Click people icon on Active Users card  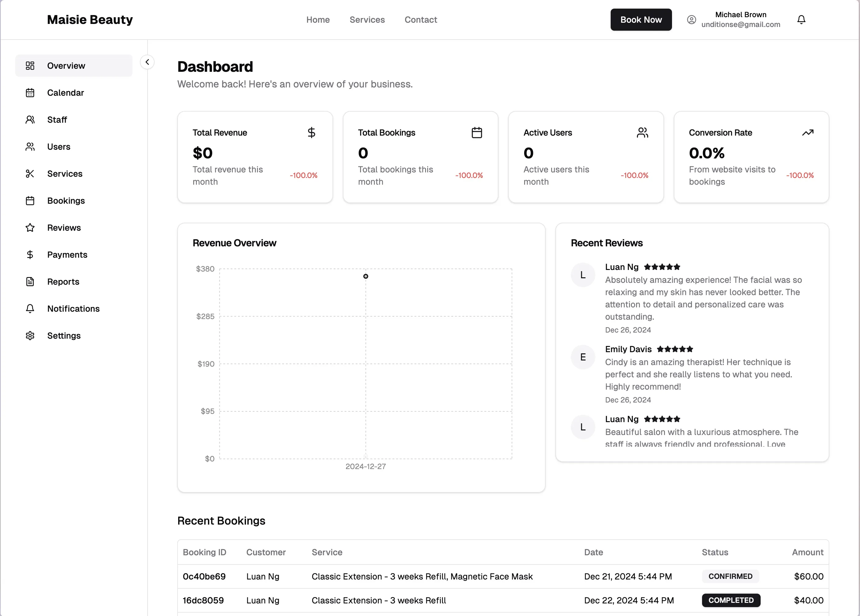pos(642,133)
